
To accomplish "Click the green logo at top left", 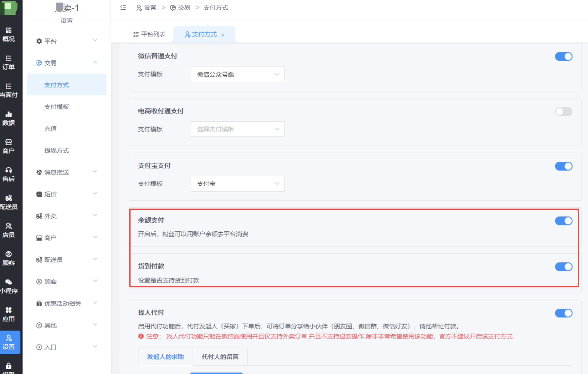I will tap(9, 7).
